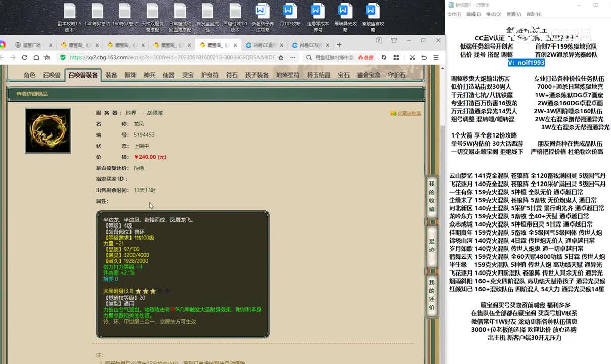Click the highlighted V: nolf1993 text in Notepad
611x364 pixels.
526,62
